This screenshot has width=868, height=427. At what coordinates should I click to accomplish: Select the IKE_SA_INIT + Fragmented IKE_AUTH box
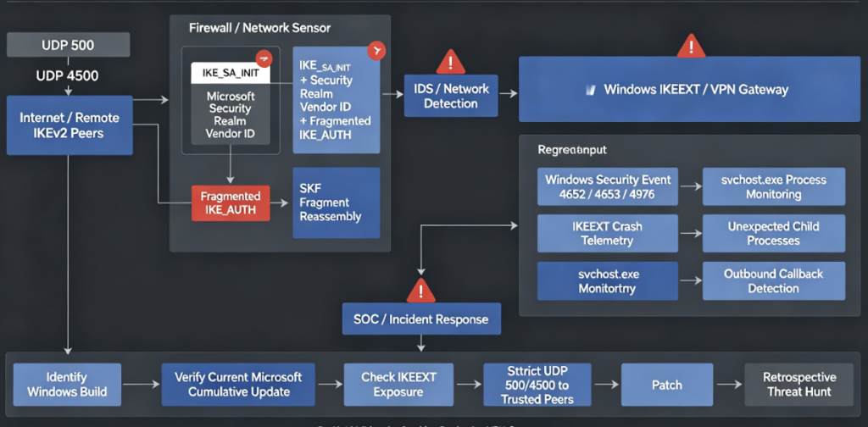[337, 100]
